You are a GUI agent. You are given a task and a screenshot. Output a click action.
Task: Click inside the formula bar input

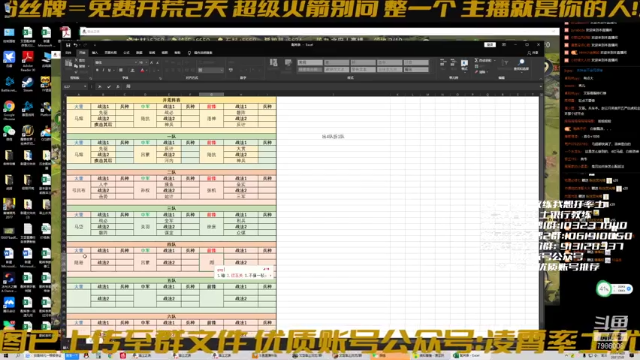(331, 87)
